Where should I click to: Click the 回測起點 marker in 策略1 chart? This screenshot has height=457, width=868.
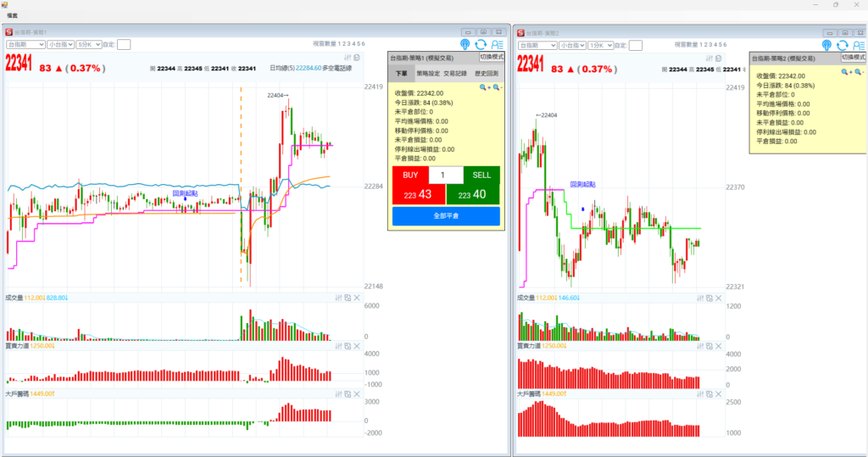185,194
